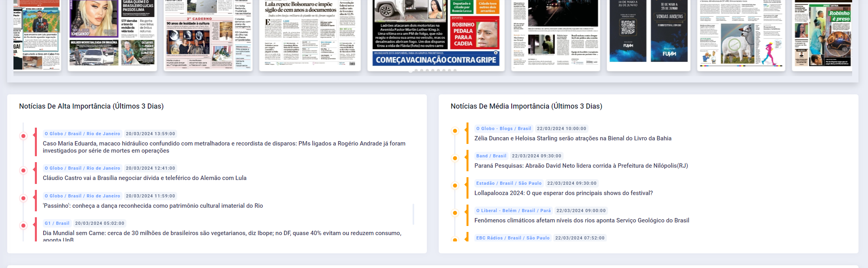
Task: Click the scrollbar in the Alta Importância panel
Action: point(413,214)
